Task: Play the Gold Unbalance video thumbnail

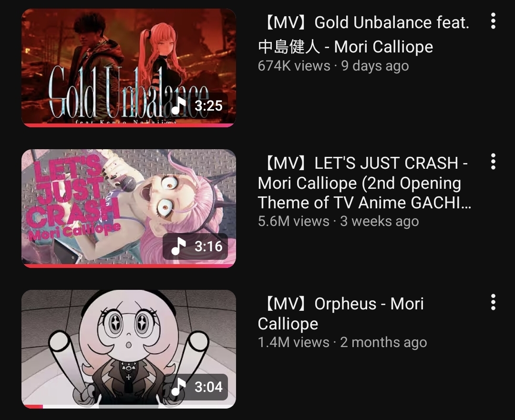Action: [129, 68]
